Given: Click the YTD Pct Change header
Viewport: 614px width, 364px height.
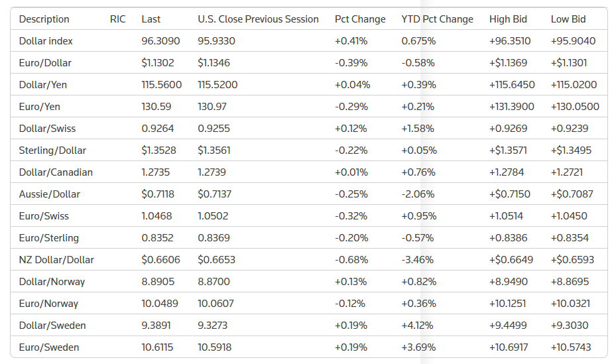Looking at the screenshot, I should coord(437,19).
